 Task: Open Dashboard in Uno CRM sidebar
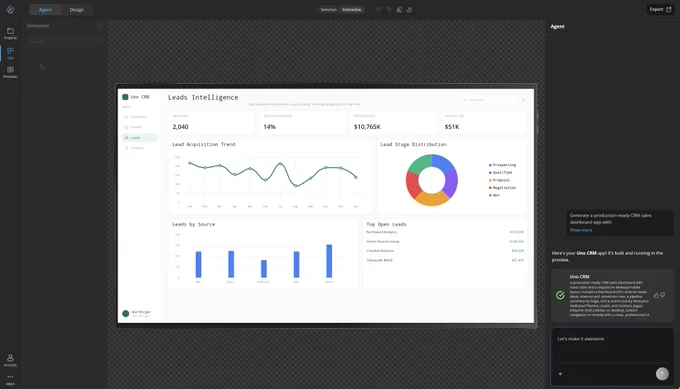[x=139, y=117]
